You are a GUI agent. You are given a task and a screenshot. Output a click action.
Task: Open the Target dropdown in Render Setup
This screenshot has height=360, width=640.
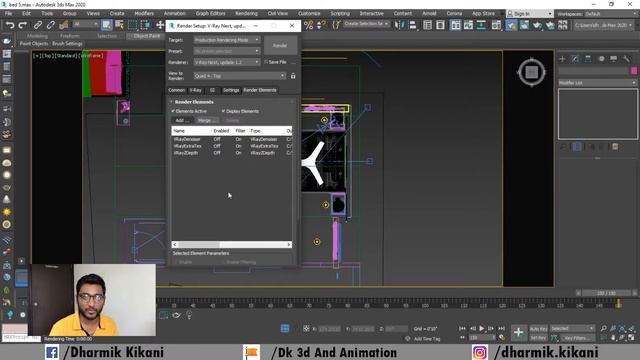(x=227, y=40)
